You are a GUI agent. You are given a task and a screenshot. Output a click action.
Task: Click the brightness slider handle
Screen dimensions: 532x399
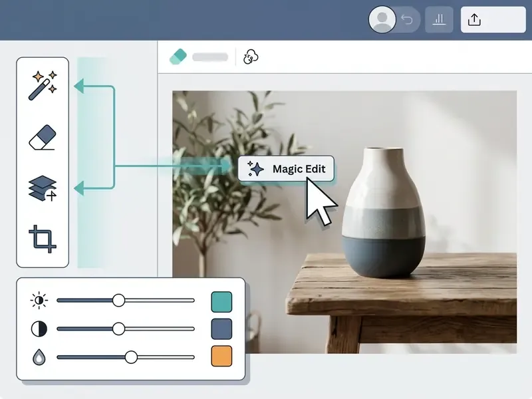tap(118, 301)
